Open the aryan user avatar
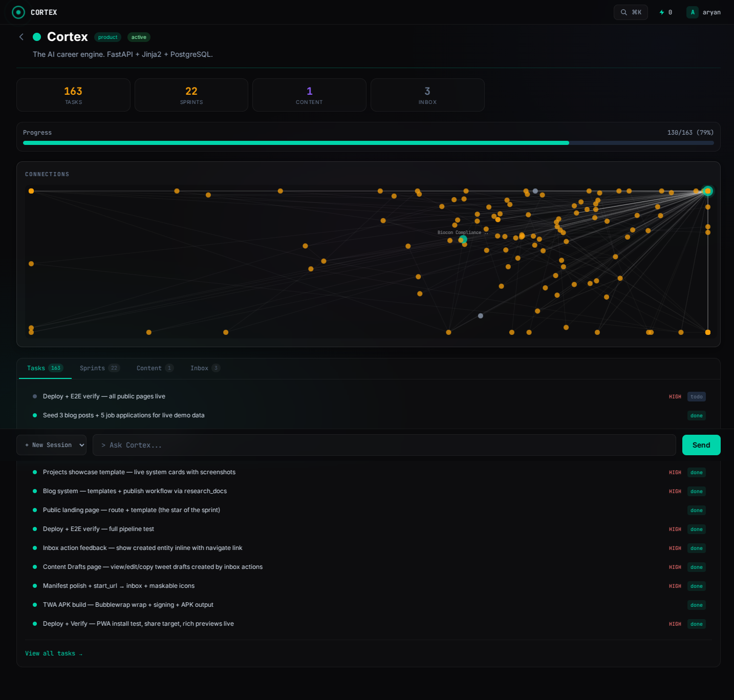This screenshot has height=700, width=734. [x=693, y=12]
